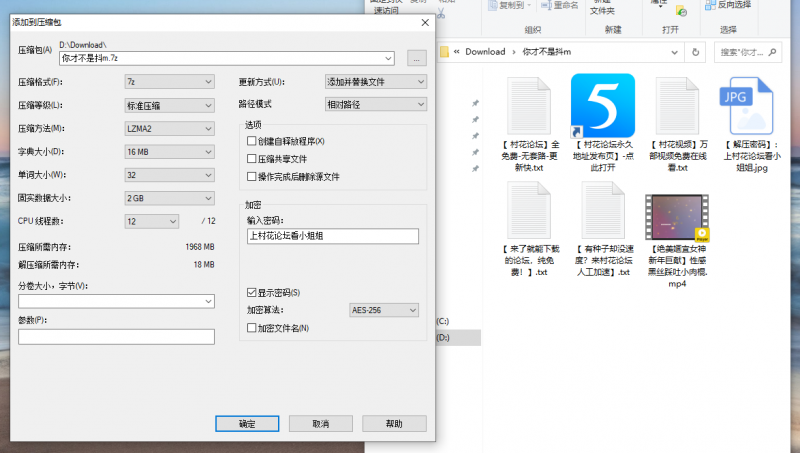Click the Download breadcrumb in address bar
Viewport: 800px width, 453px height.
[x=485, y=51]
